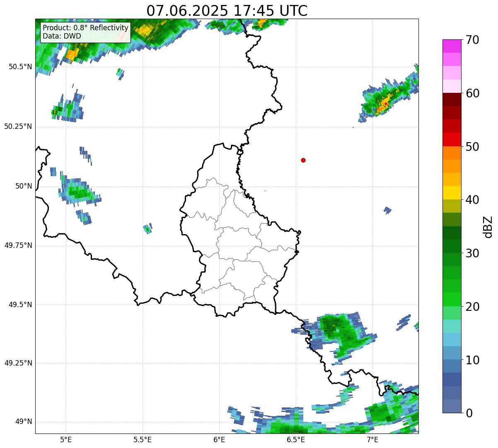Click the 49.25°N latitude label
This screenshot has width=498, height=448.
[x=18, y=363]
